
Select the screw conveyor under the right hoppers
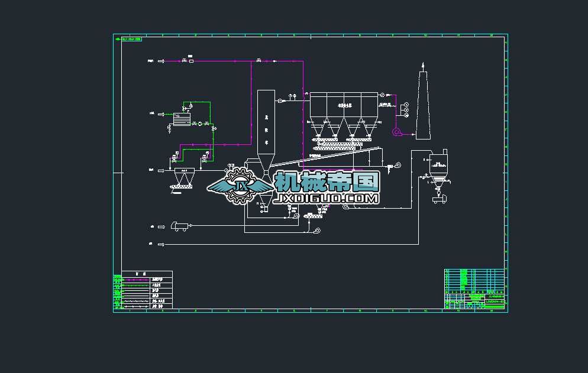click(358, 140)
